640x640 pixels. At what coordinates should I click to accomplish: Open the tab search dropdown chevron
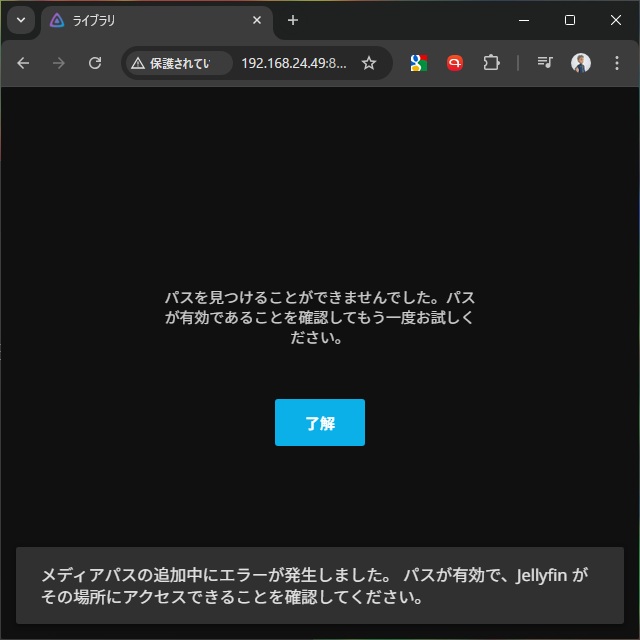tap(21, 20)
